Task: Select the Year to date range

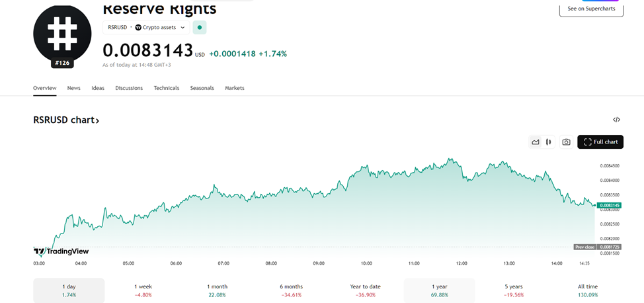Action: pos(366,290)
